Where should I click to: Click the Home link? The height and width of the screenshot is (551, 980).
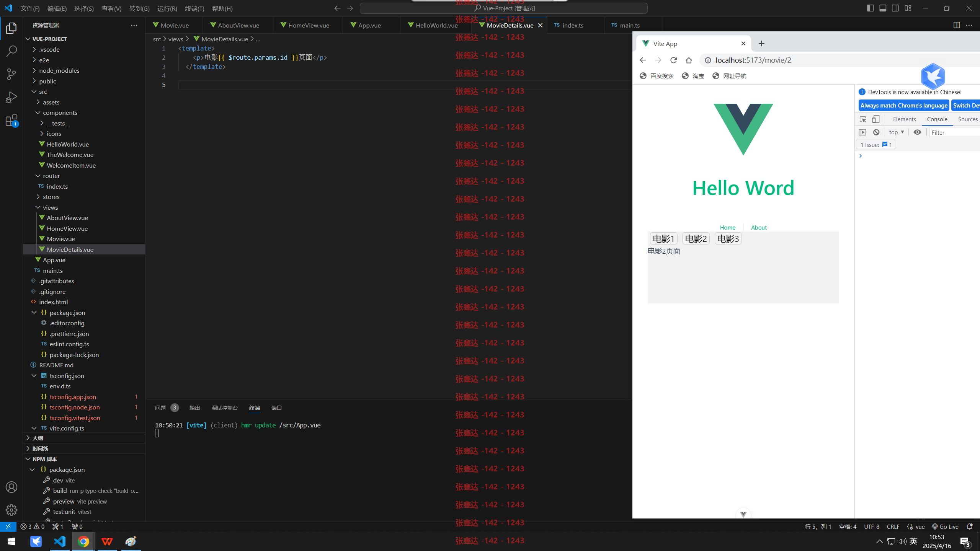(x=727, y=227)
